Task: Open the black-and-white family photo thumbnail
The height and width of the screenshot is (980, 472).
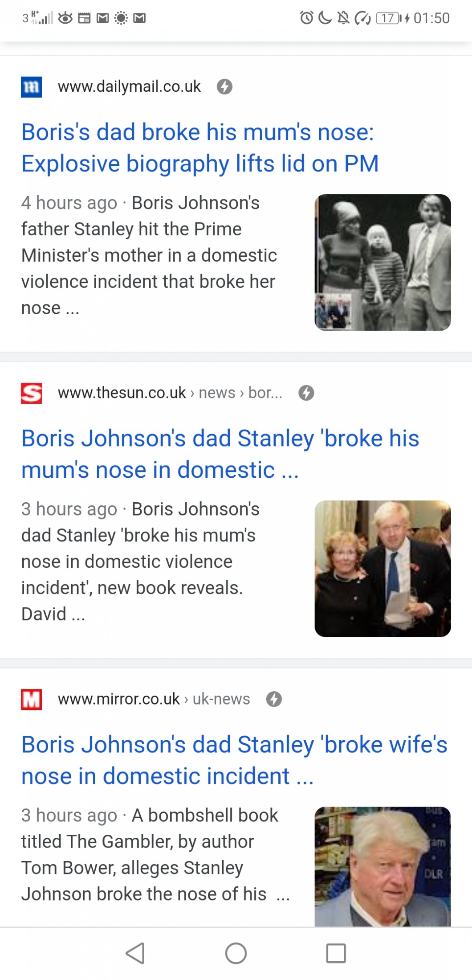Action: (x=382, y=262)
